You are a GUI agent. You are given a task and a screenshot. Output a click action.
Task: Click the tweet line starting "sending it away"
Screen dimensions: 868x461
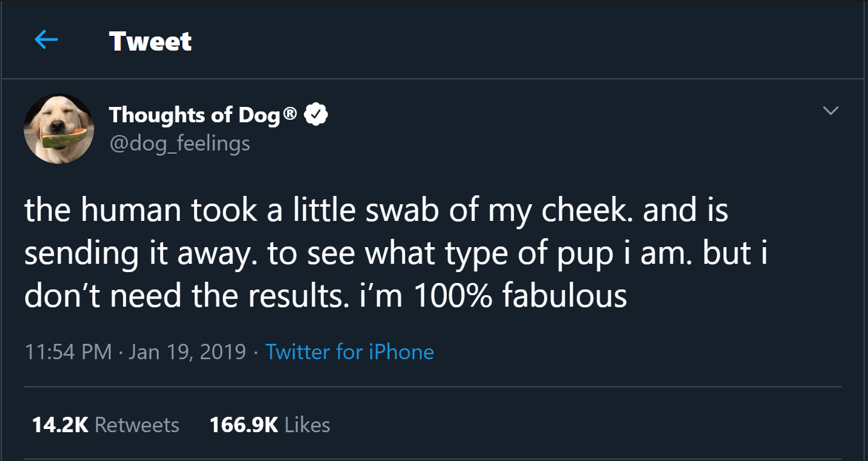tap(396, 254)
